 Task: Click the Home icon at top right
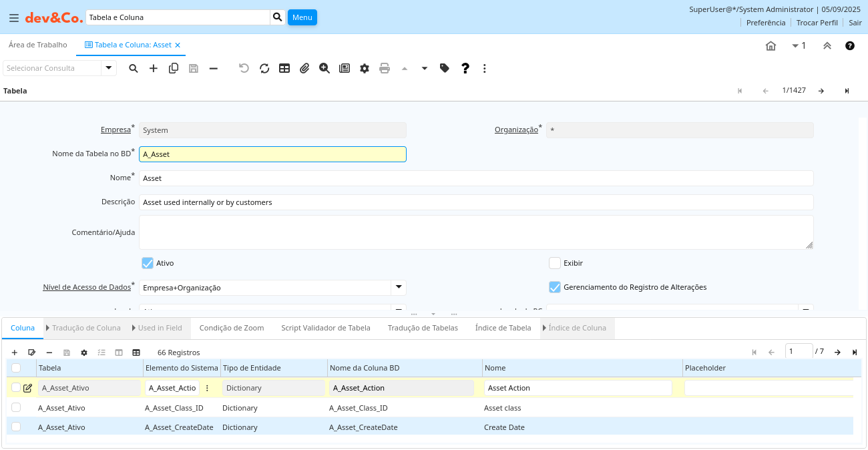(771, 46)
